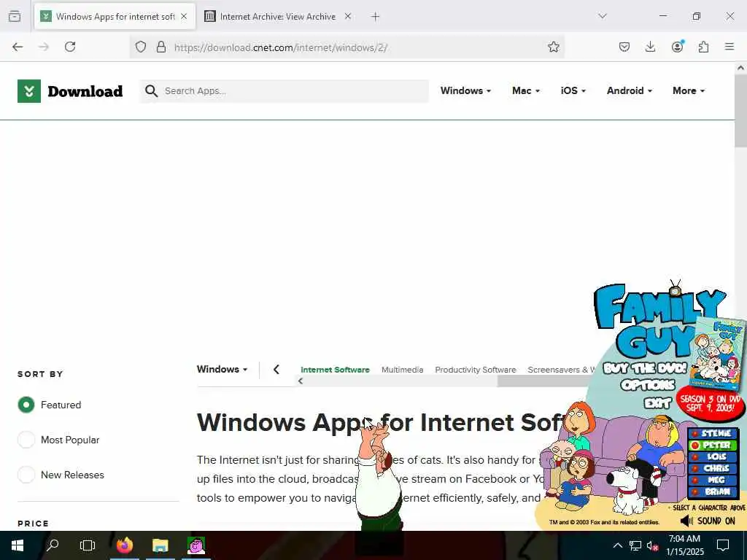Open the Downloads toolbar icon
The width and height of the screenshot is (747, 560).
pos(650,47)
